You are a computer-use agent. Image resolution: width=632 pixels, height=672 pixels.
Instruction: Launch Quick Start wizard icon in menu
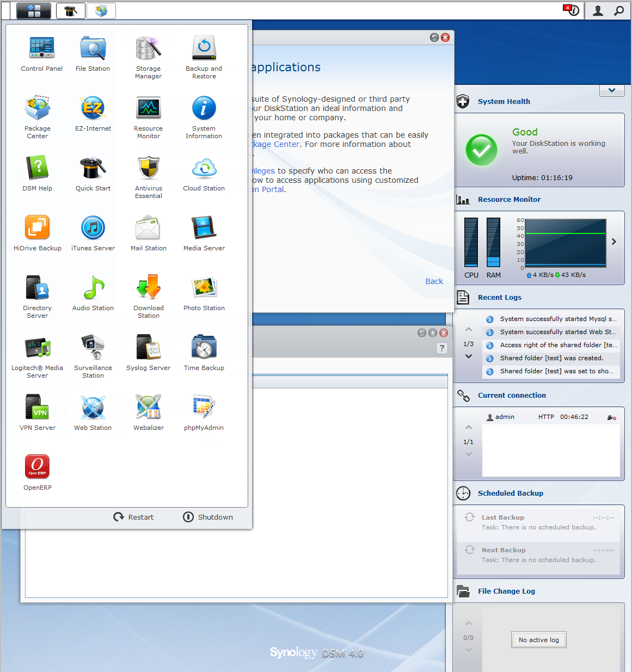93,173
